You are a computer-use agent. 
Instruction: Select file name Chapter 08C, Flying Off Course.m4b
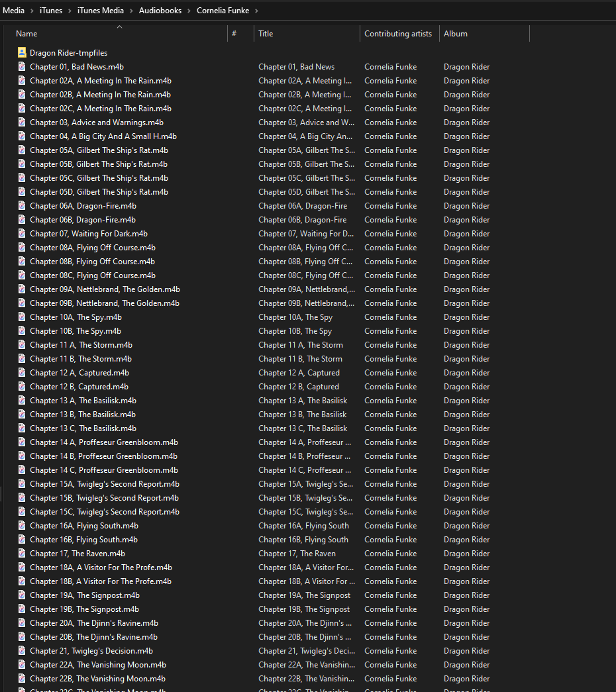[x=93, y=275]
